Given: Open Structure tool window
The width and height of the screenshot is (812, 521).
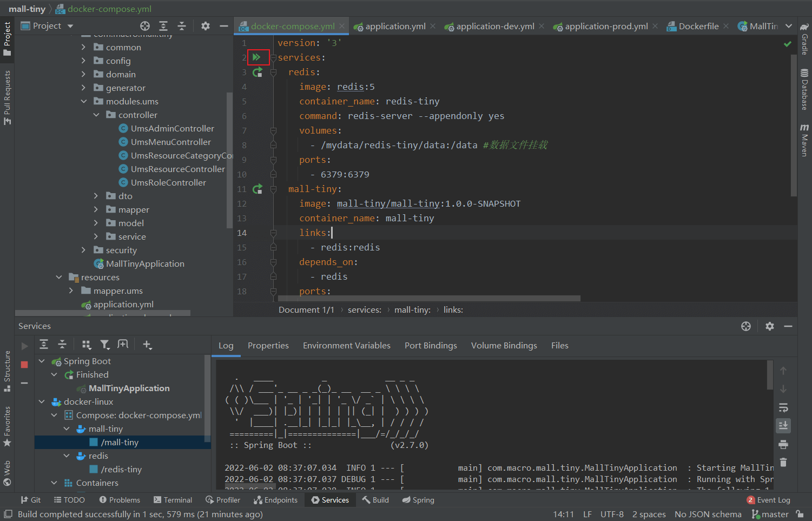Looking at the screenshot, I should [x=7, y=371].
